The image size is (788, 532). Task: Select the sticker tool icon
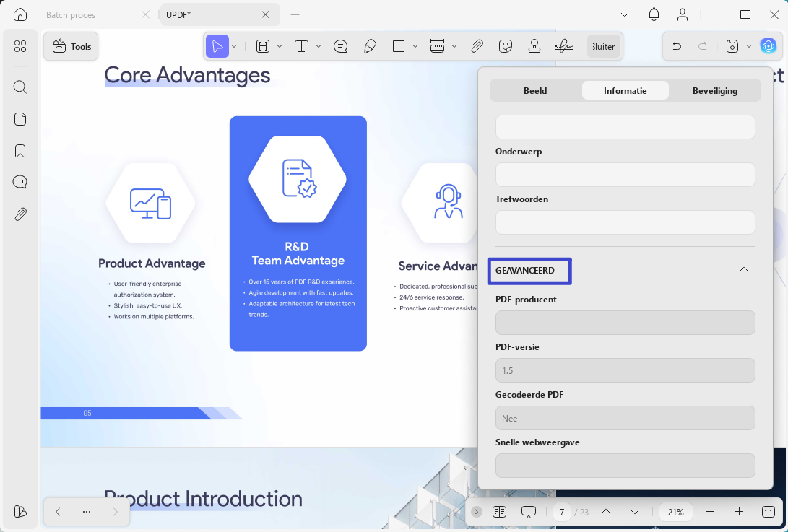tap(505, 47)
